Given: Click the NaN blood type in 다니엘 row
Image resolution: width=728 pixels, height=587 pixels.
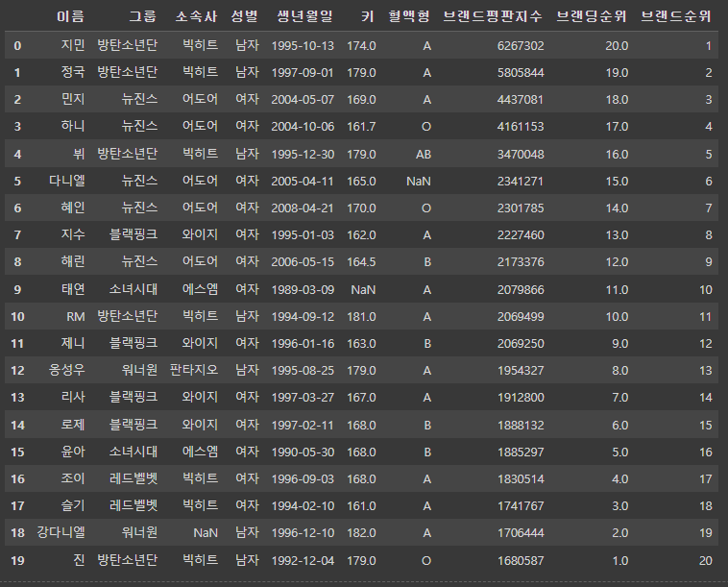Looking at the screenshot, I should [419, 182].
